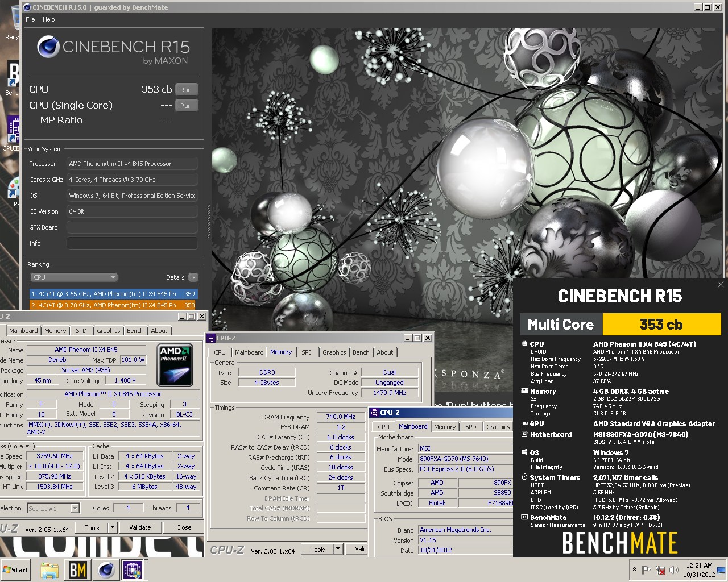This screenshot has width=728, height=582.
Task: Click the Channel # Dual value
Action: (x=390, y=372)
